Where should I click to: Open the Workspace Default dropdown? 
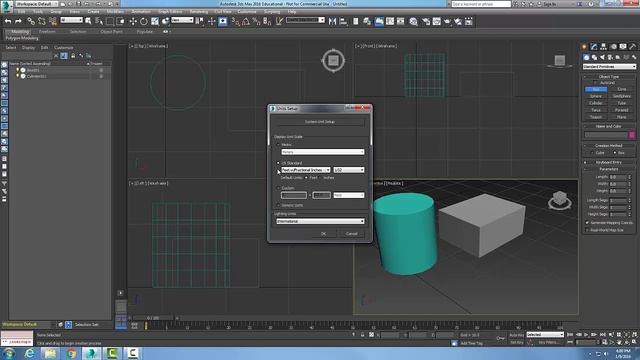(37, 4)
